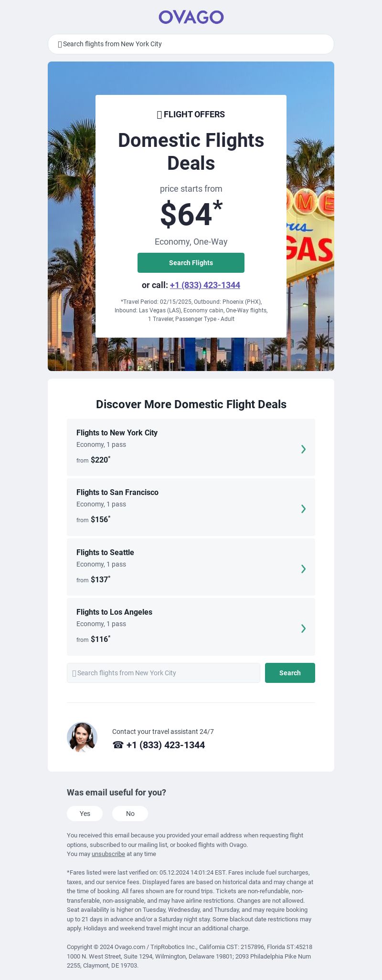This screenshot has height=980, width=382.
Task: Open the Los Angeles flights chevron
Action: 303,629
